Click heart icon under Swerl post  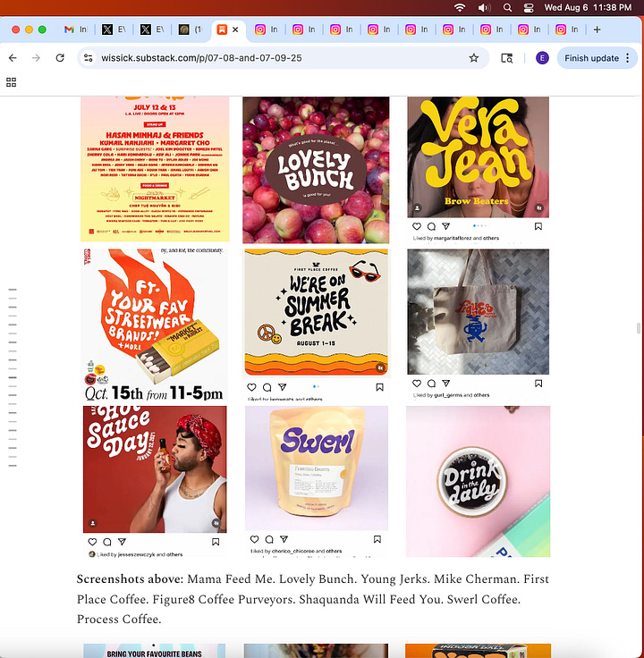[254, 539]
